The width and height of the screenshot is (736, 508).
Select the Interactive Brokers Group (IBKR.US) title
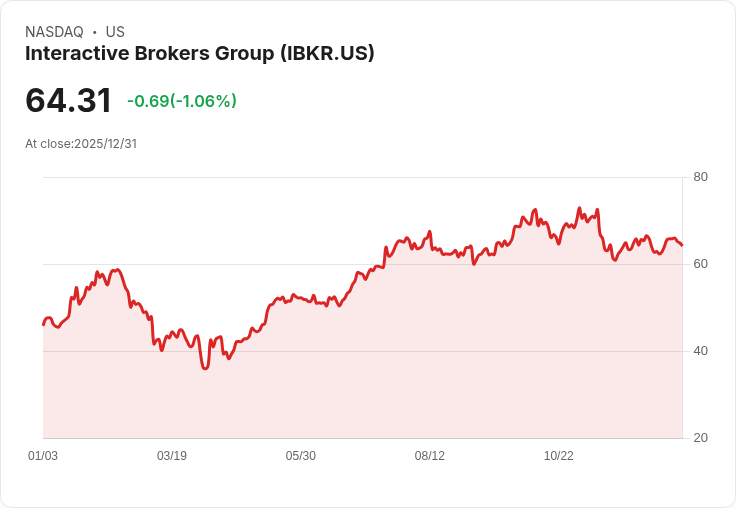click(200, 54)
